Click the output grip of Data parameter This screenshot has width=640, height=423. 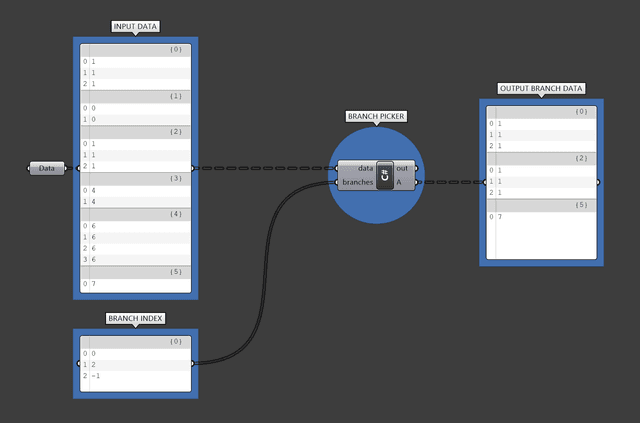[x=67, y=169]
